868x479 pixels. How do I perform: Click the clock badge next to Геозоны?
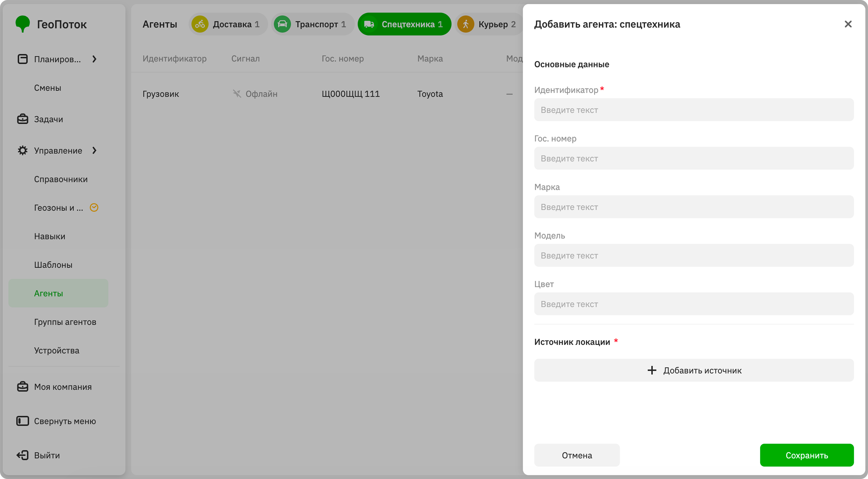click(94, 207)
